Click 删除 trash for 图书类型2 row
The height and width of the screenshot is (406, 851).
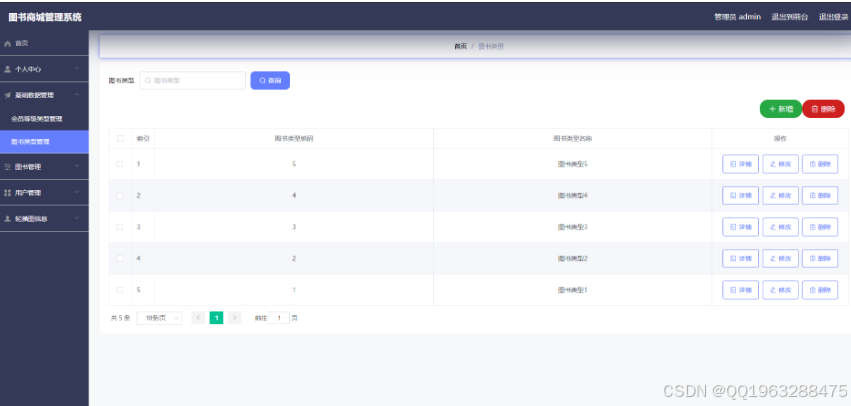tap(820, 258)
